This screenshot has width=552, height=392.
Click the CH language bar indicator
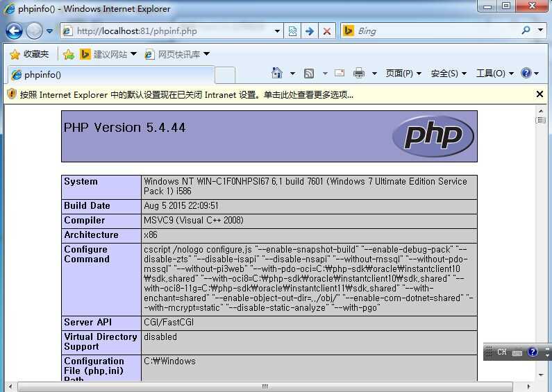click(501, 352)
